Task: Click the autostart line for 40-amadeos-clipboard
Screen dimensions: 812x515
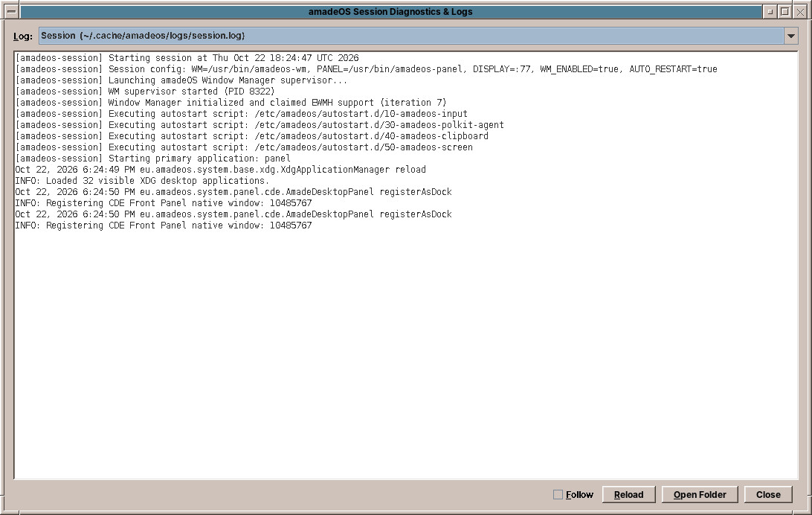Action: (251, 136)
